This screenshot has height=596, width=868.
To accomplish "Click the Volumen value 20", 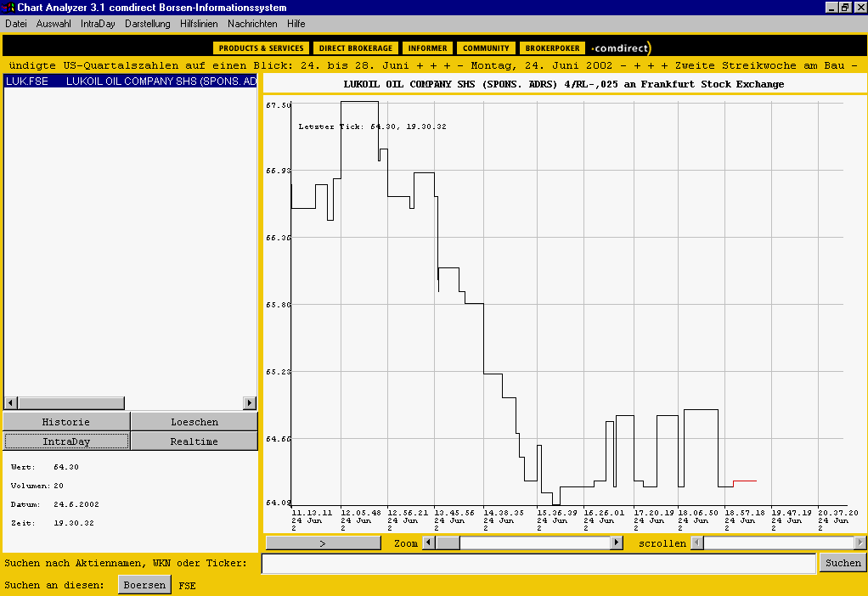I will click(x=59, y=486).
